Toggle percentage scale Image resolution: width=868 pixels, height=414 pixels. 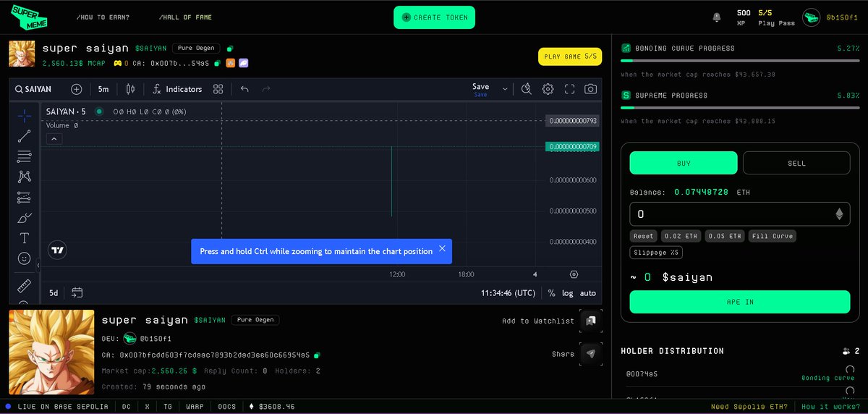click(551, 293)
